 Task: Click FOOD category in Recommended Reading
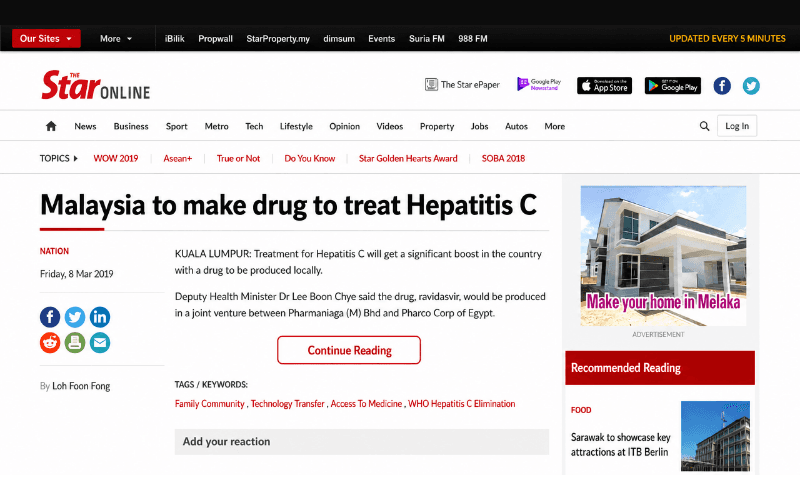click(x=581, y=410)
